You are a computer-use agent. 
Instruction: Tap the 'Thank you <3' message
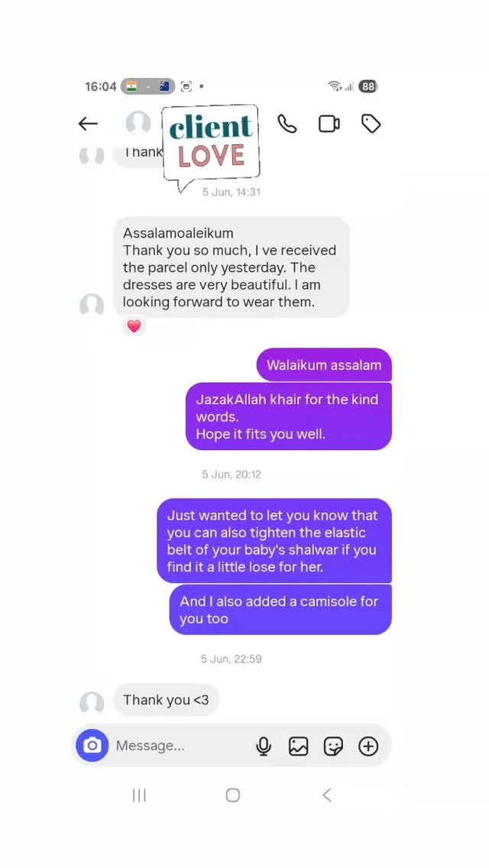(x=166, y=700)
